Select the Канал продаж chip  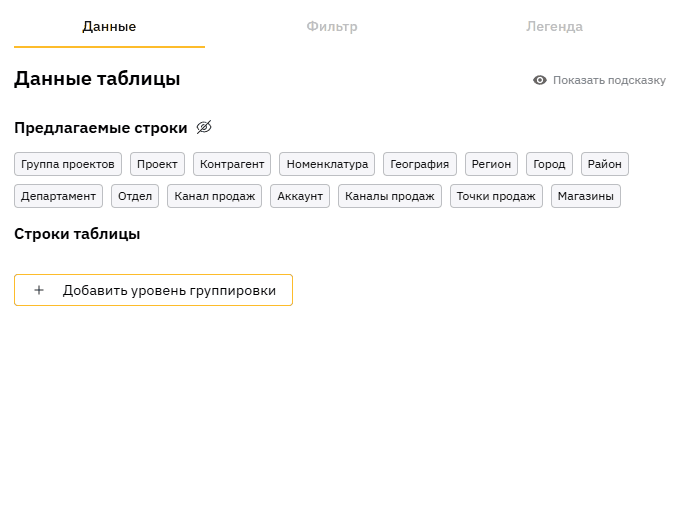(x=214, y=196)
